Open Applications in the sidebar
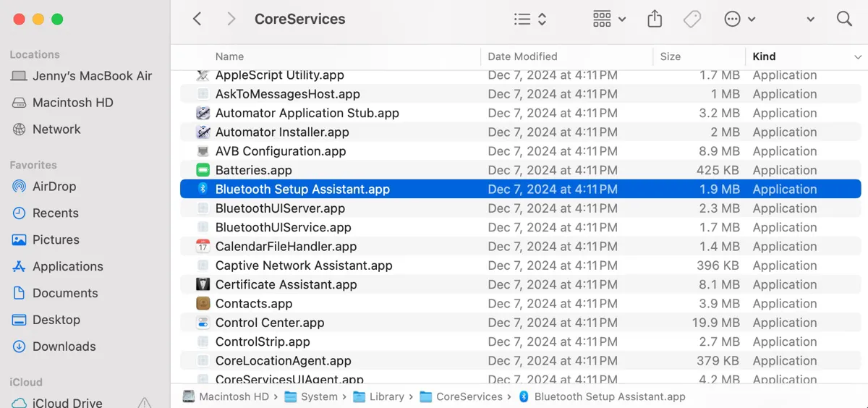Screen dimensions: 868x408 67,266
